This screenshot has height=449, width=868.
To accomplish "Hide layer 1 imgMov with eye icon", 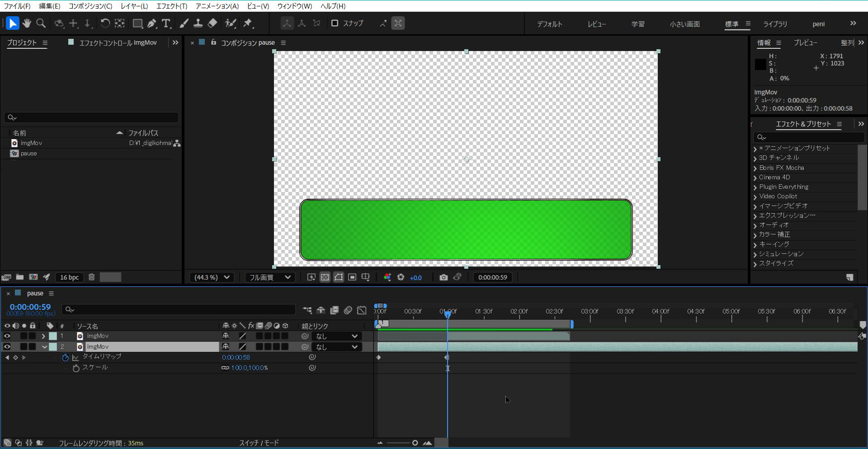I will pyautogui.click(x=7, y=336).
